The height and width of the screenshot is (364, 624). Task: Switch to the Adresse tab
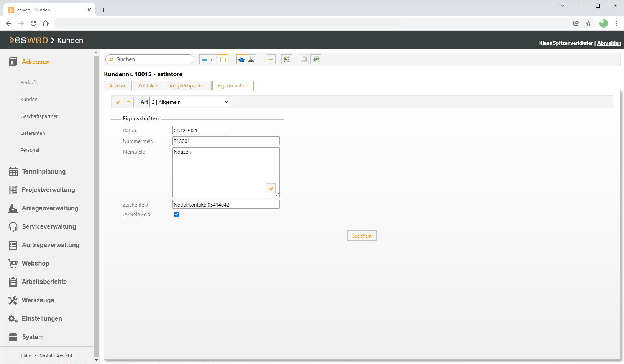118,86
